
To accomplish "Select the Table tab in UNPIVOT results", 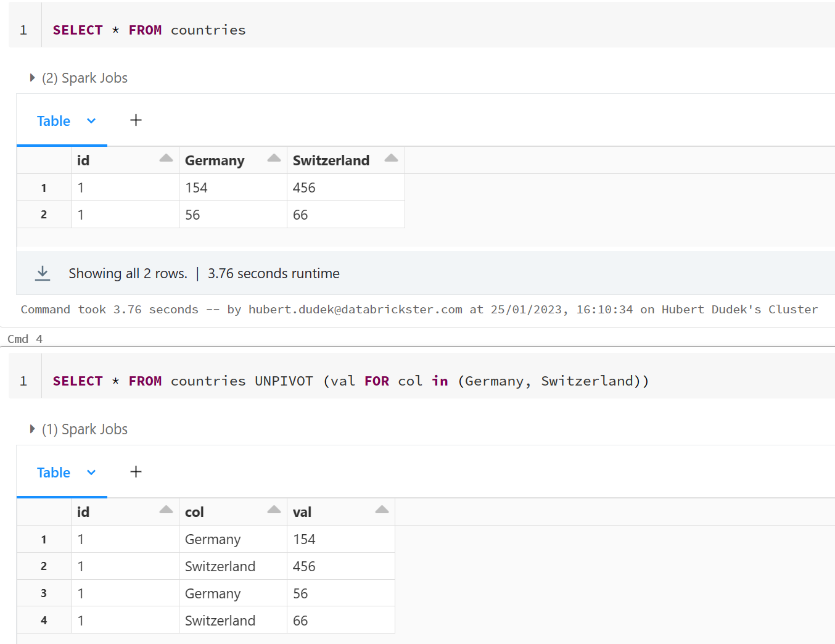I will pyautogui.click(x=54, y=473).
